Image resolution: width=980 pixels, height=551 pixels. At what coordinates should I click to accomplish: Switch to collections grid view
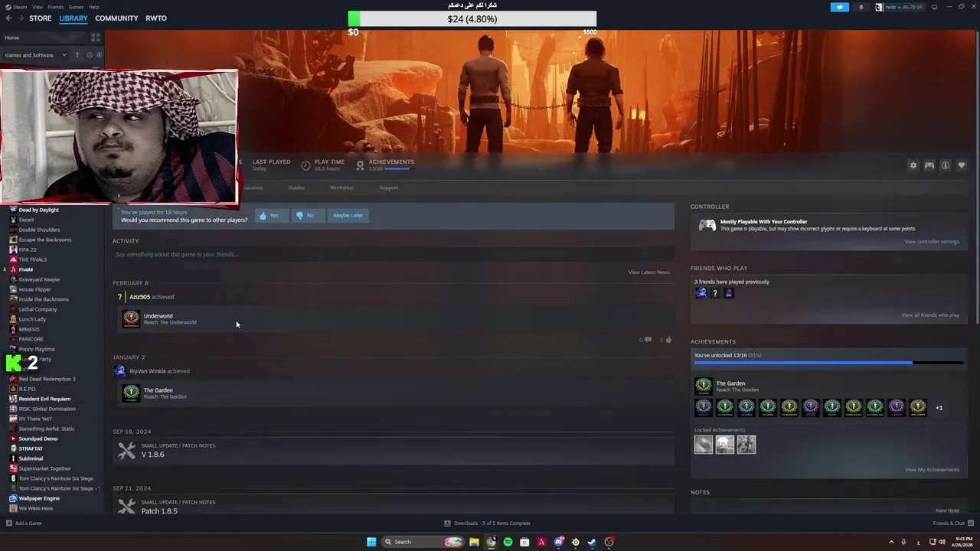click(x=96, y=37)
